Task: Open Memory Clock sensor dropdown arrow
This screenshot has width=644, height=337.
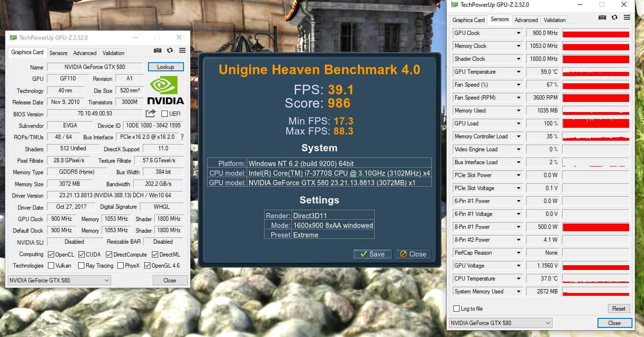Action: click(x=518, y=46)
